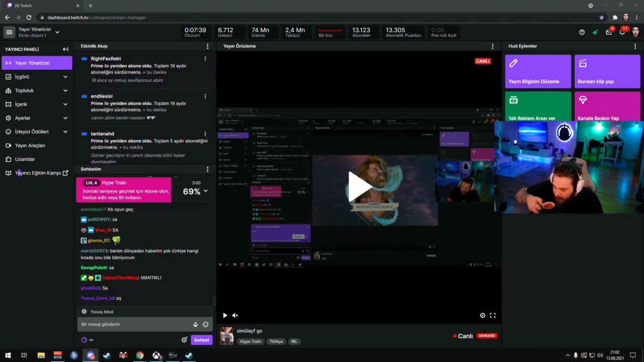Viewport: 644px width, 362px height.
Task: Select the IRL stream tag
Action: 294,341
